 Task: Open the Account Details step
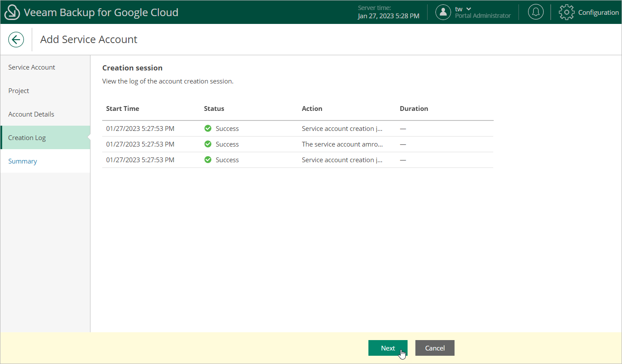[x=31, y=114]
